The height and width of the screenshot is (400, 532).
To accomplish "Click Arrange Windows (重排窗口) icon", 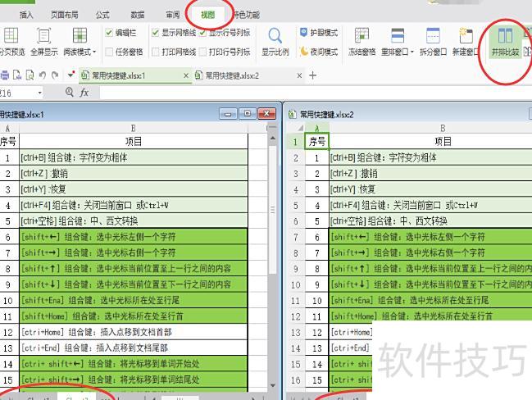I will (398, 35).
